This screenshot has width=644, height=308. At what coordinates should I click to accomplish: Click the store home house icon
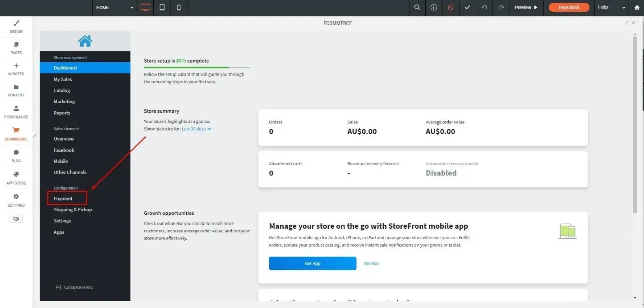(85, 41)
